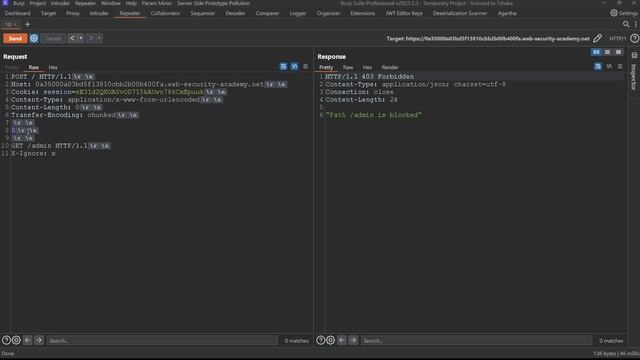Screen dimensions: 640x360
Task: Open the back history dropdown arrow
Action: 81,38
